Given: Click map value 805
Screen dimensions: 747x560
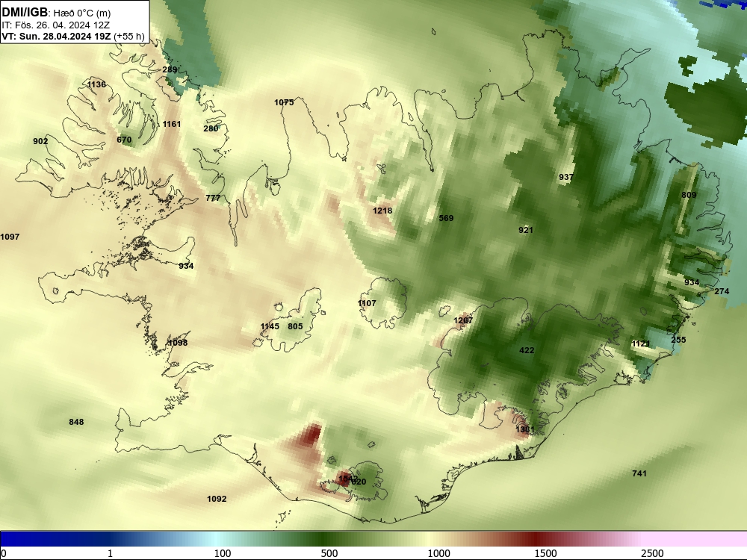Looking at the screenshot, I should (x=295, y=326).
